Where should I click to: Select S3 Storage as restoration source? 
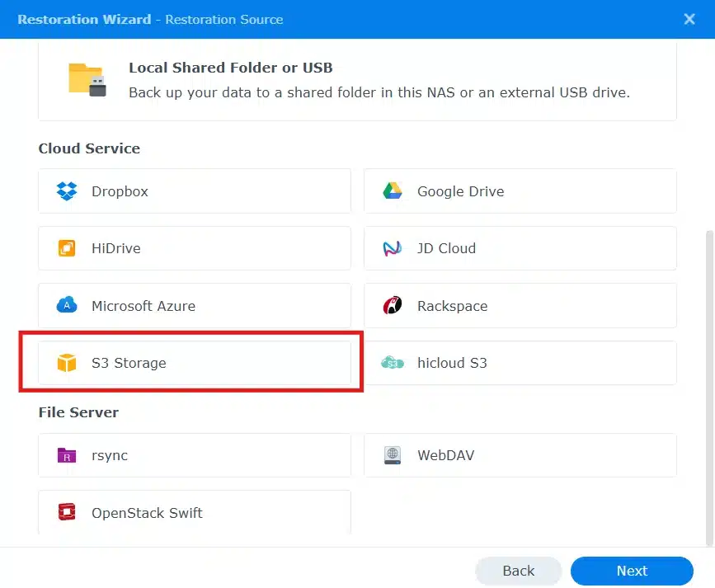tap(194, 363)
